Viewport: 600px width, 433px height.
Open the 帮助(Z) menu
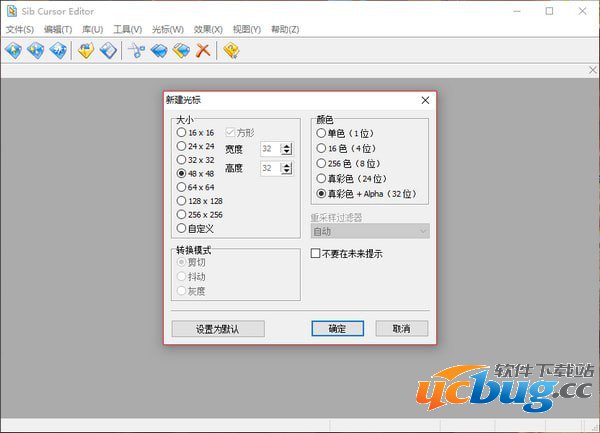(x=285, y=29)
